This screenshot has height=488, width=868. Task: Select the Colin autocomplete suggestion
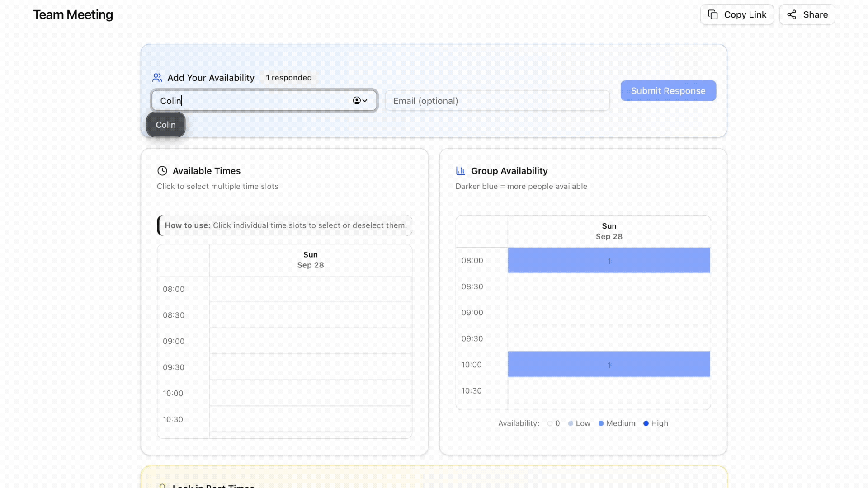[165, 125]
